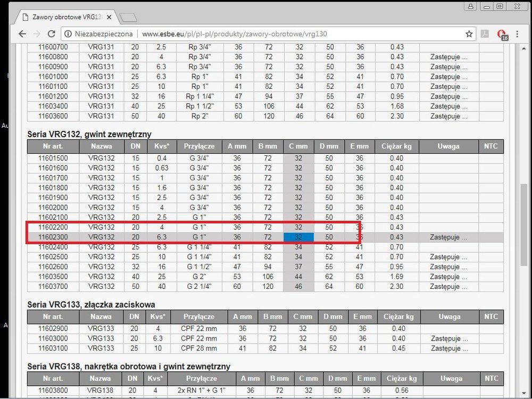The height and width of the screenshot is (399, 532).
Task: Open the red extension with badge 16
Action: pos(501,34)
